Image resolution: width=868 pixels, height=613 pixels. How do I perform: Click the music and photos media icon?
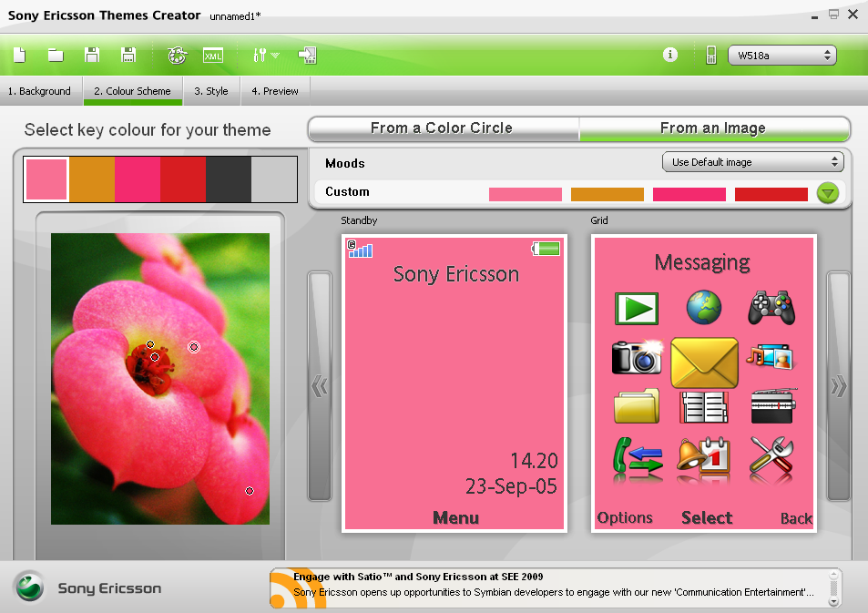coord(771,357)
